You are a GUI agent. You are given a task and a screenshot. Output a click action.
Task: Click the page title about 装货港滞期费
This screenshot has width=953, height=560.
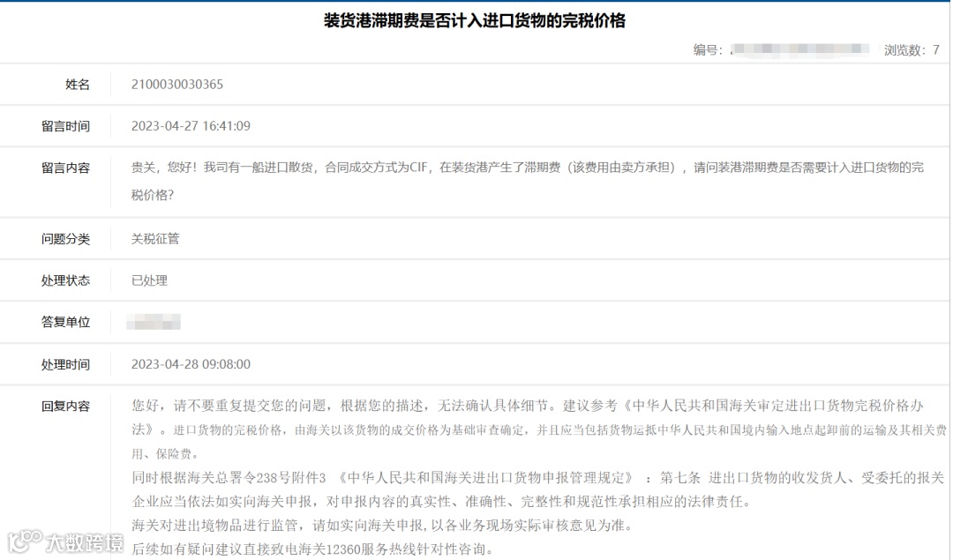tap(474, 21)
